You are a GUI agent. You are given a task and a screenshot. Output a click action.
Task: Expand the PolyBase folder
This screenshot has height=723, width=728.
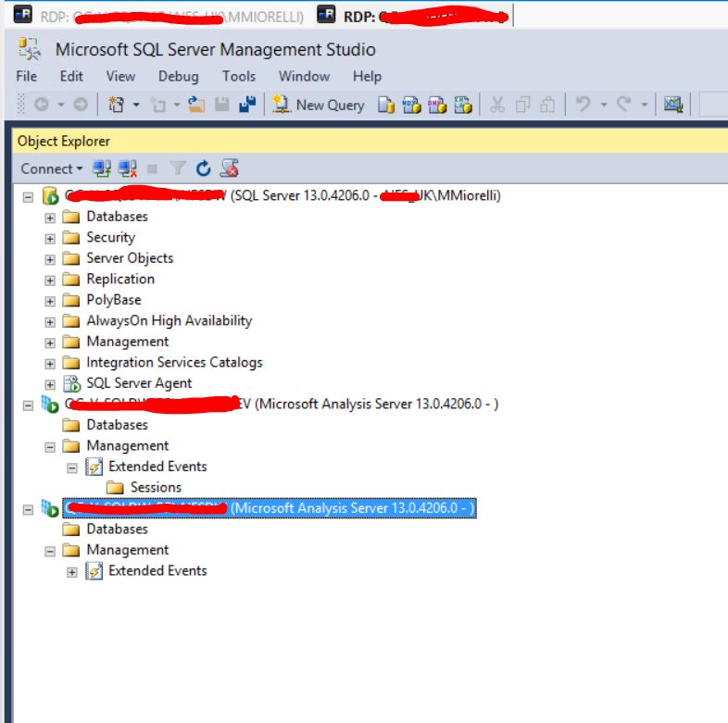(x=50, y=302)
